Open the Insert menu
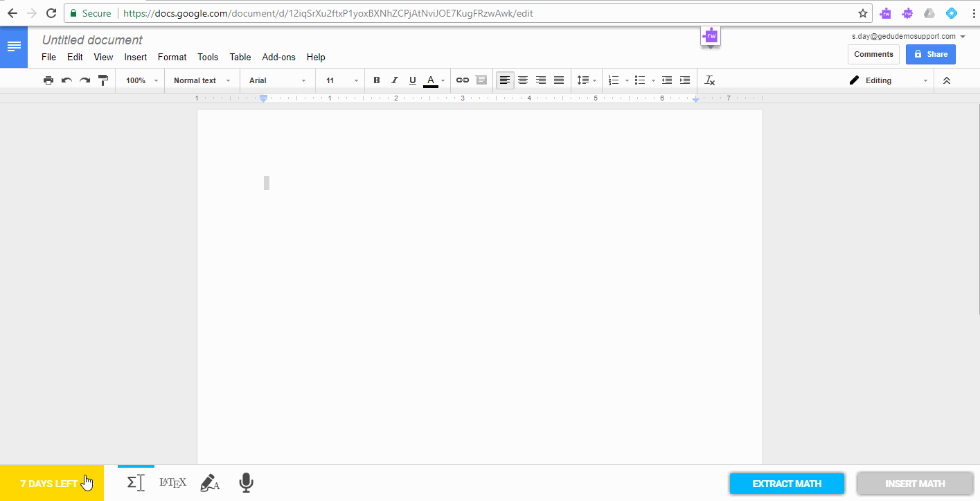The height and width of the screenshot is (501, 980). (136, 57)
